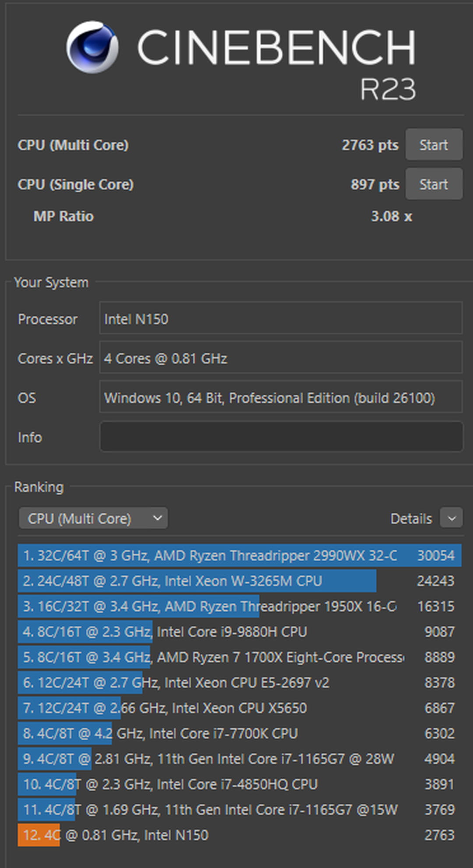Select the Threadripper 2990WX ranking row
This screenshot has width=473, height=868.
240,555
